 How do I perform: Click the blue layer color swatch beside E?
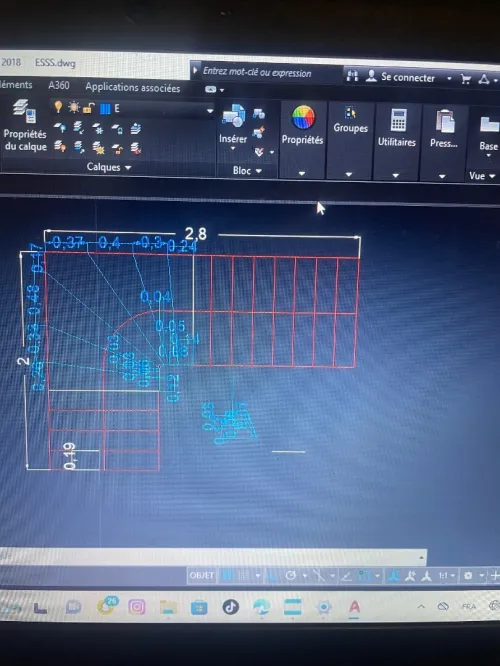coord(105,109)
